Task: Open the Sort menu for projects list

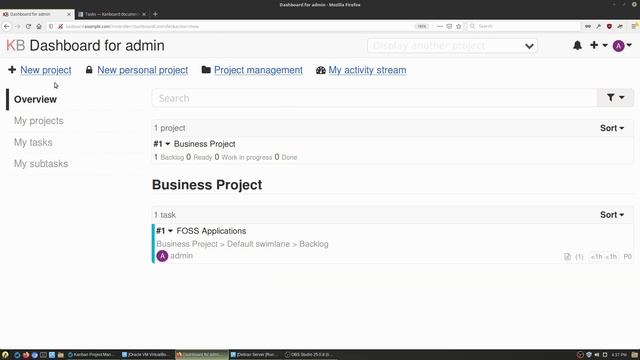Action: tap(612, 128)
